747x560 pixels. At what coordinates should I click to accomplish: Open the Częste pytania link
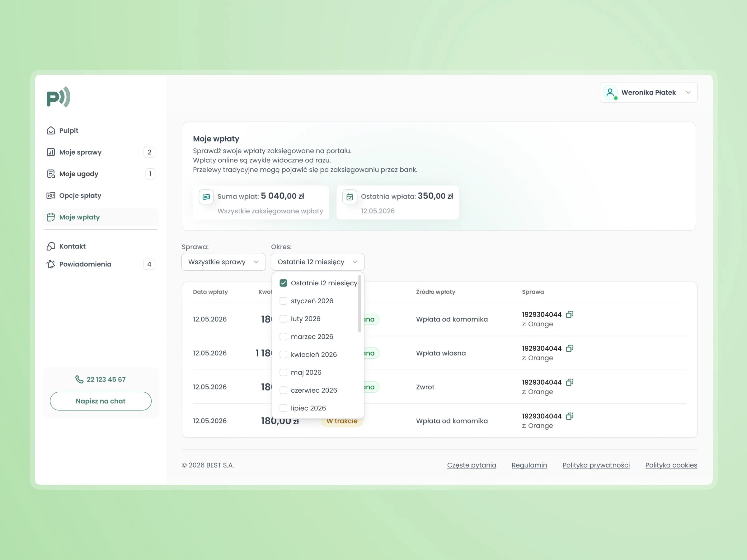[472, 465]
